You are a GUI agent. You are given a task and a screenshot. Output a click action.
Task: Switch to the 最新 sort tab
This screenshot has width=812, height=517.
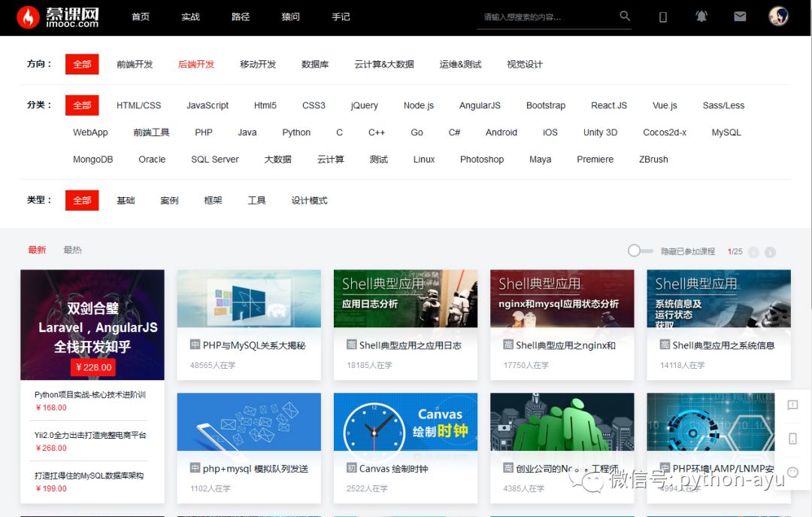point(37,250)
